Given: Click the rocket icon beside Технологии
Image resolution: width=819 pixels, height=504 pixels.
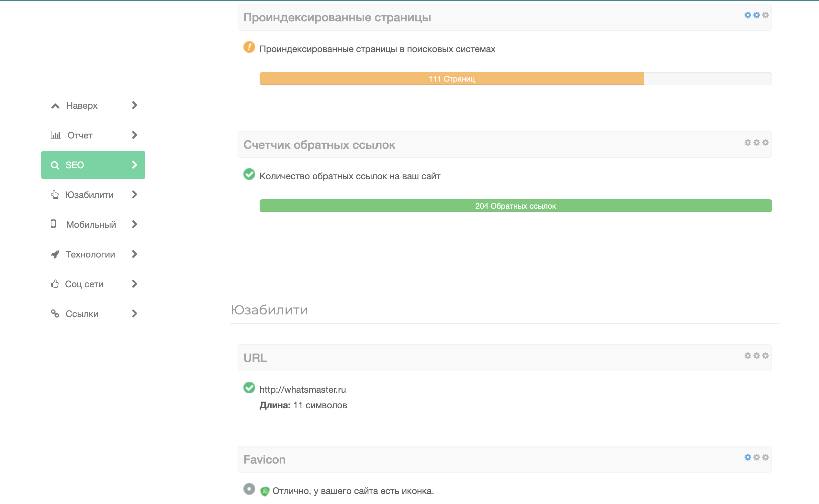Looking at the screenshot, I should (x=55, y=254).
